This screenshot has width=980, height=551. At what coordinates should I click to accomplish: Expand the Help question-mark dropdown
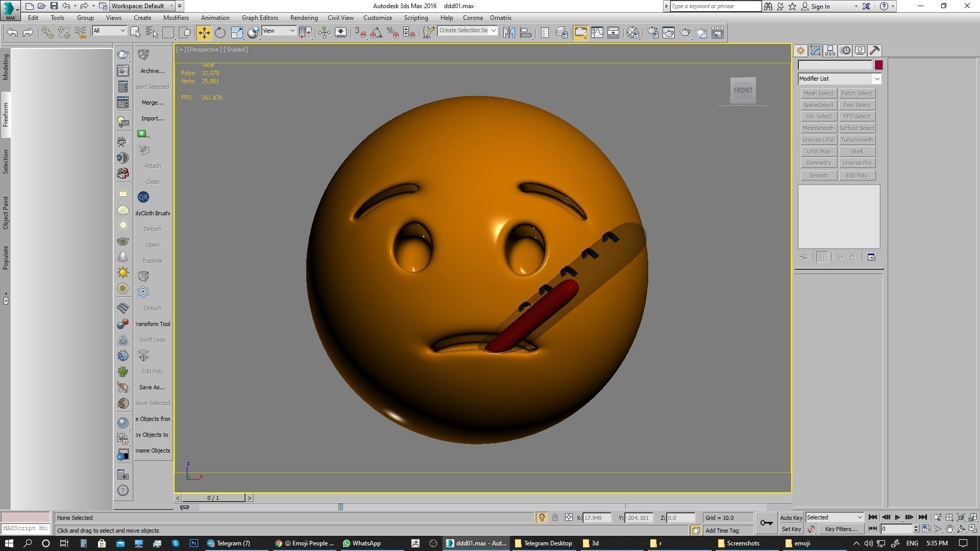point(893,6)
